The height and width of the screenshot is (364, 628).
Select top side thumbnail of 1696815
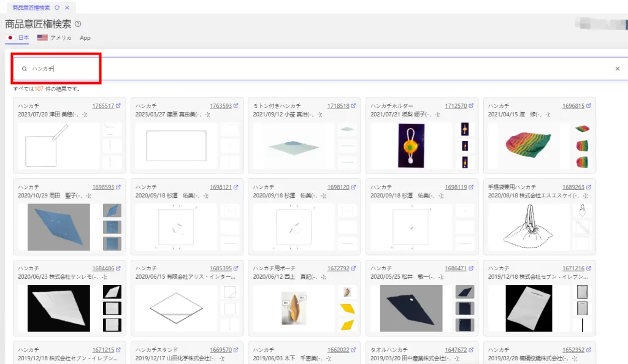point(583,129)
